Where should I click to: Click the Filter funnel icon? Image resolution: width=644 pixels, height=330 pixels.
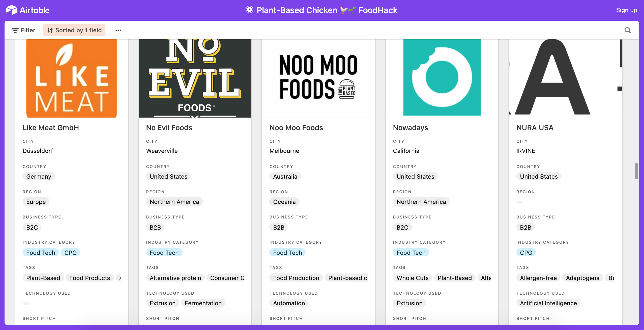point(15,30)
